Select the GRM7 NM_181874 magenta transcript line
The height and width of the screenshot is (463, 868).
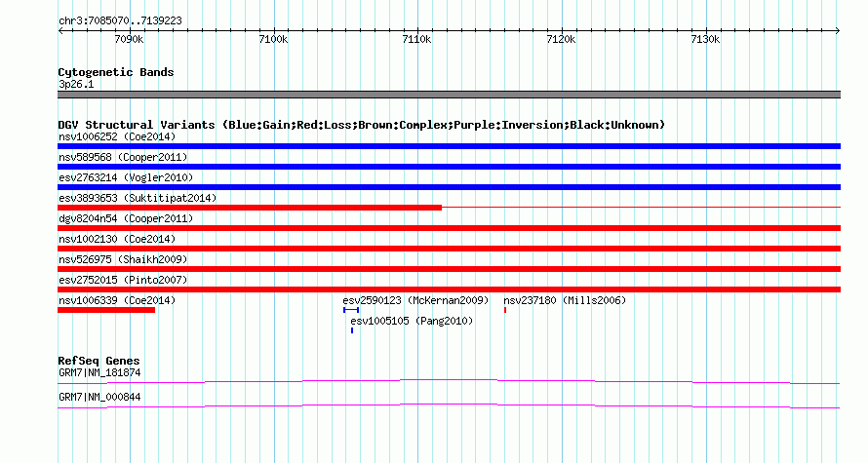[449, 381]
